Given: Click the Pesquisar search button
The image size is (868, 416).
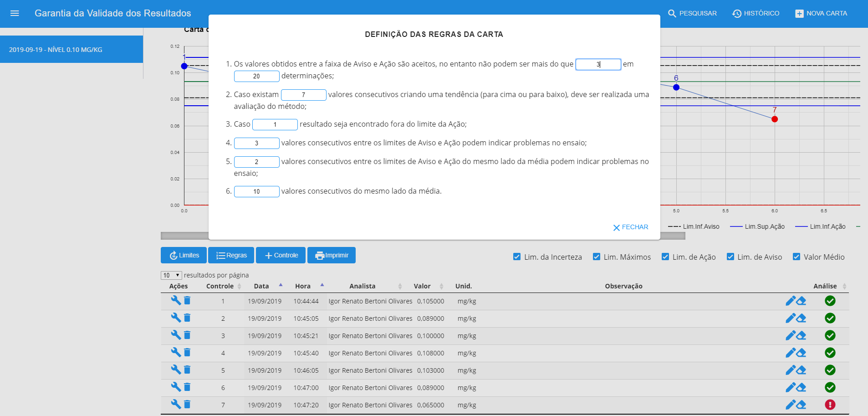Looking at the screenshot, I should [692, 13].
